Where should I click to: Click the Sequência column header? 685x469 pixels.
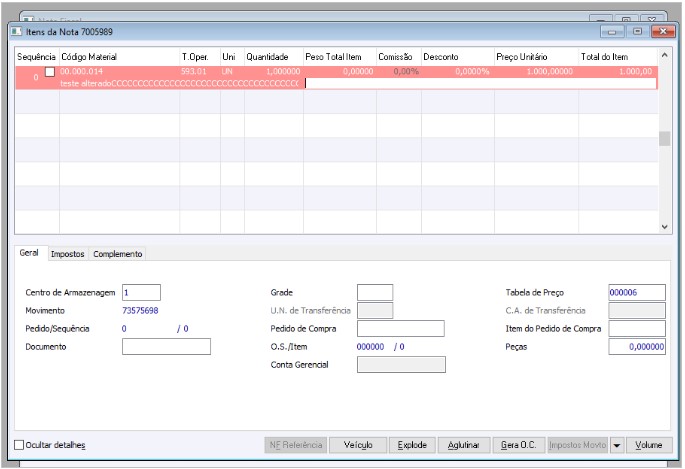click(37, 57)
